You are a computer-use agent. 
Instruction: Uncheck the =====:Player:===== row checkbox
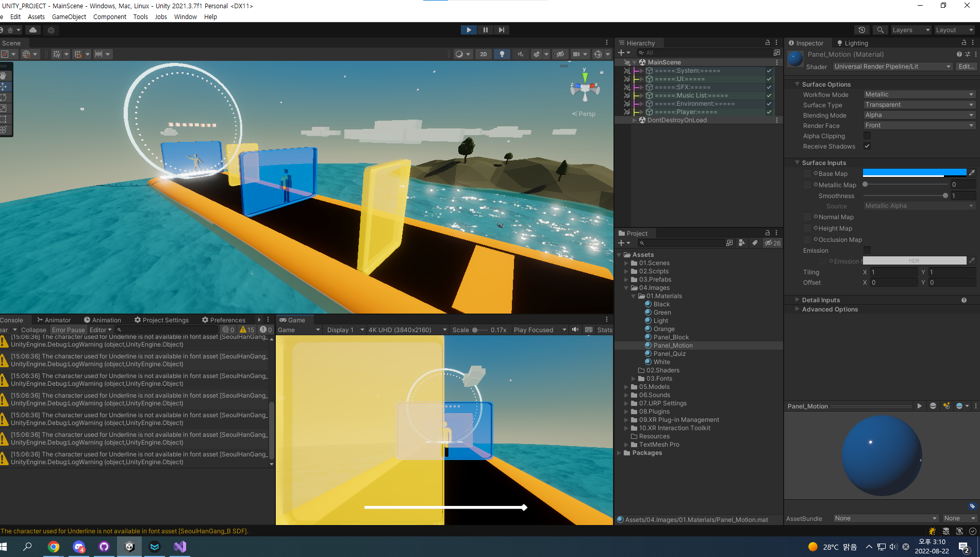(769, 112)
